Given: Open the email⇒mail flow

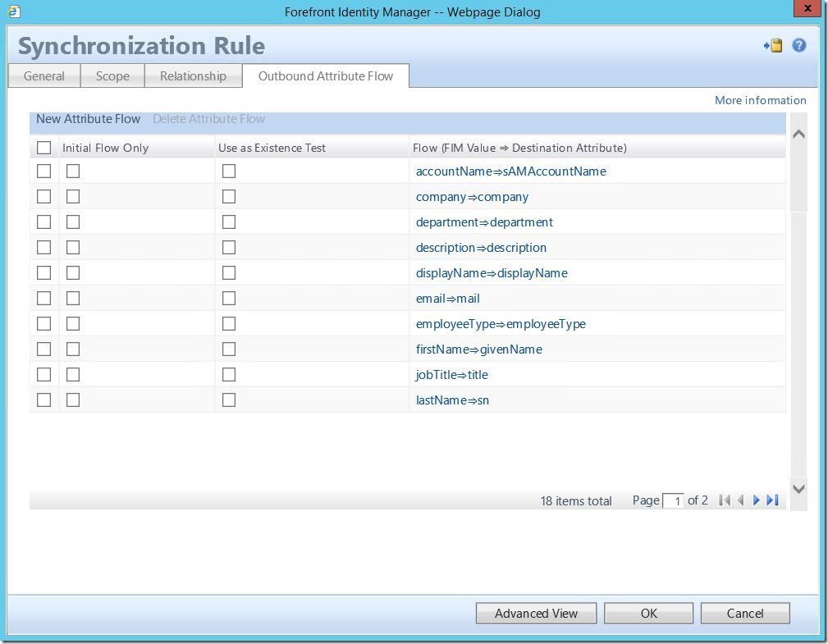Looking at the screenshot, I should (x=448, y=299).
